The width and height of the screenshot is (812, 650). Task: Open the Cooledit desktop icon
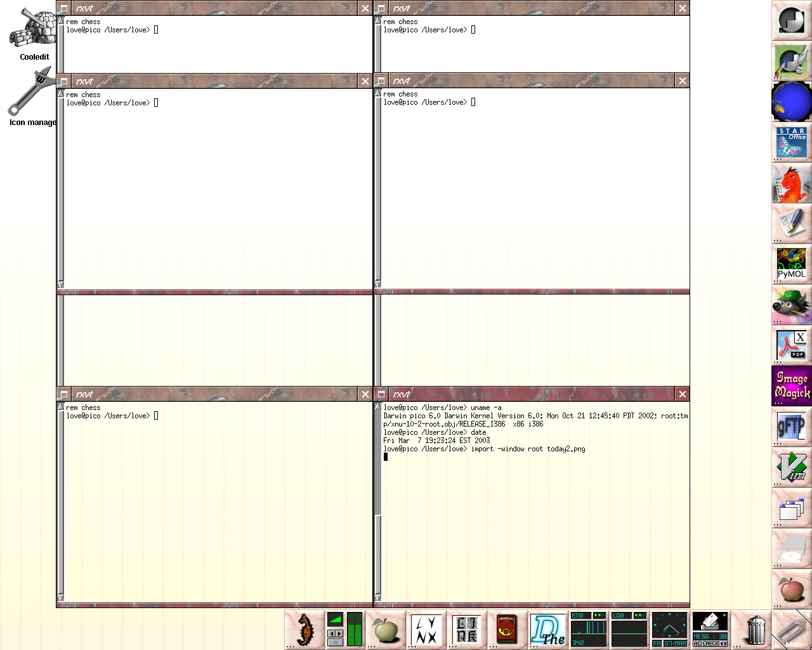(x=32, y=32)
